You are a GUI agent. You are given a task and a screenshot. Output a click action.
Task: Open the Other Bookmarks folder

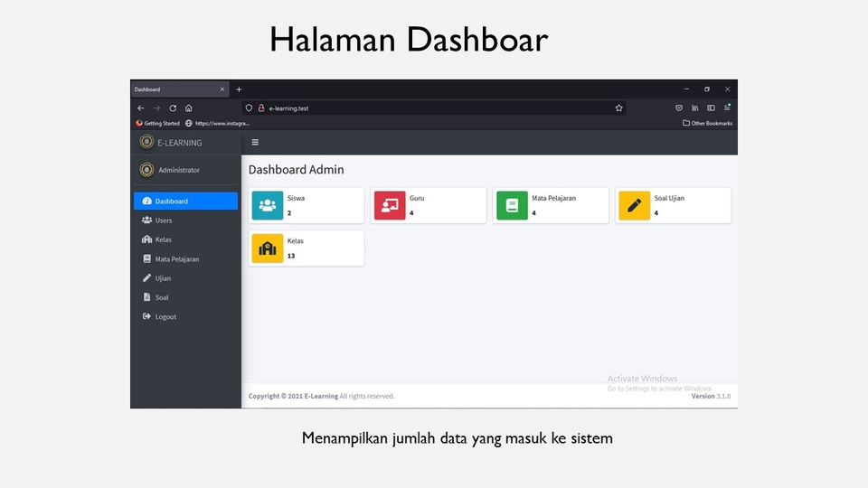tap(707, 124)
